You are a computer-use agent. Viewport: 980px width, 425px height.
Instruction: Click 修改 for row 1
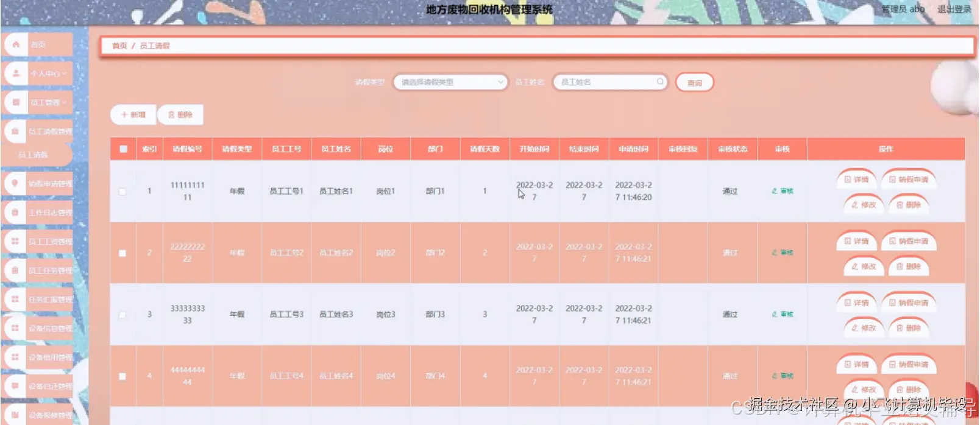coord(864,205)
